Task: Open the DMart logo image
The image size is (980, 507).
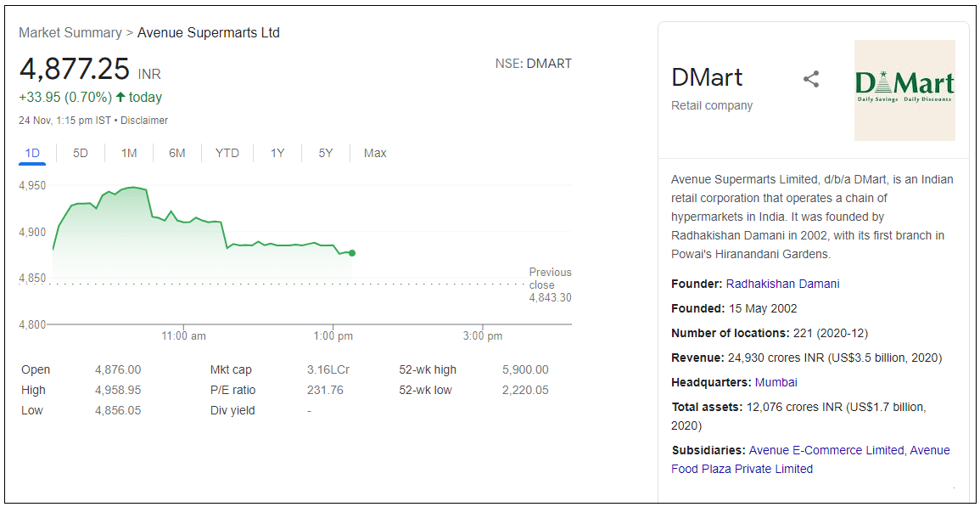Action: pyautogui.click(x=904, y=90)
